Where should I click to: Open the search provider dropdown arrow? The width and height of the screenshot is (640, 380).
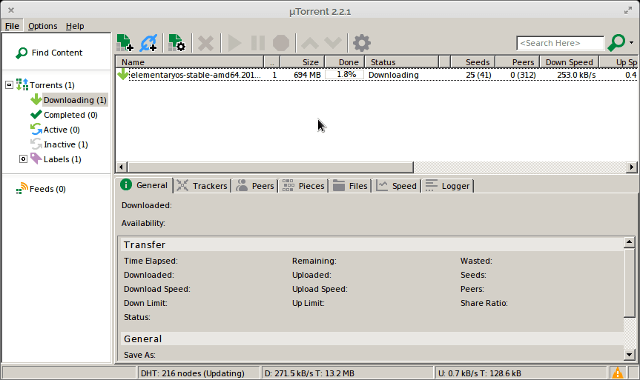pos(631,43)
